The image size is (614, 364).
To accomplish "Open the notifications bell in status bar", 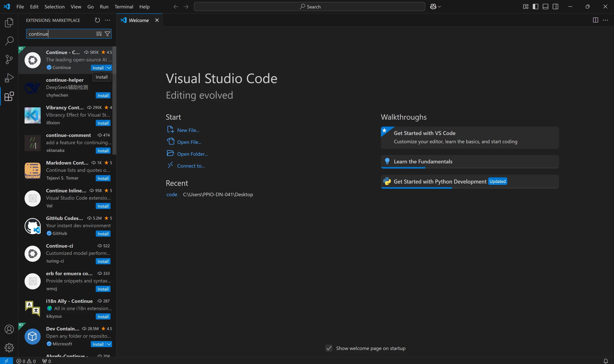I will pos(606,361).
